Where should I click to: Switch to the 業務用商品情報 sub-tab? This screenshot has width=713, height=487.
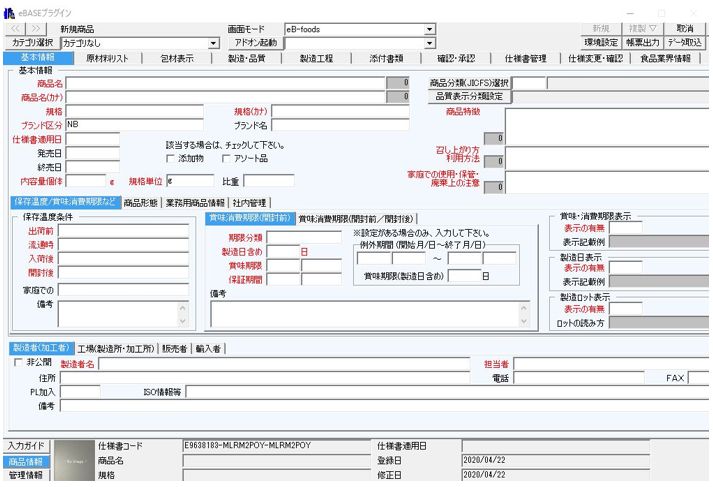pos(195,203)
